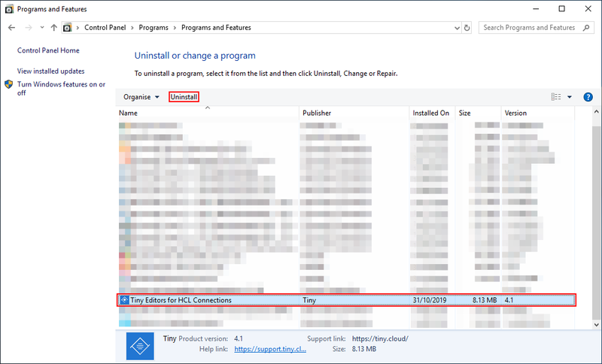
Task: Click the 31/10/2019 installed date cell
Action: (x=430, y=300)
